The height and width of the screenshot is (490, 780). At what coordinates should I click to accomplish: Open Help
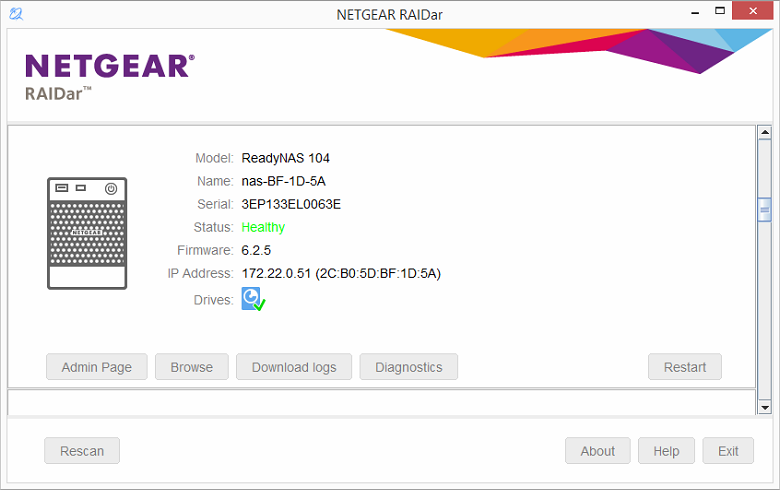666,451
